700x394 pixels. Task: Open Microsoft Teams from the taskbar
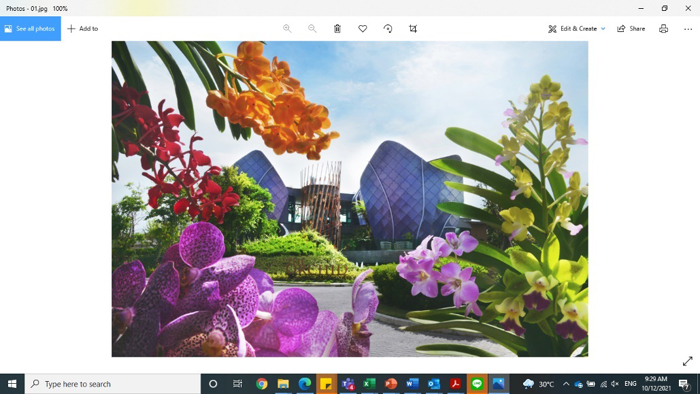tap(348, 384)
